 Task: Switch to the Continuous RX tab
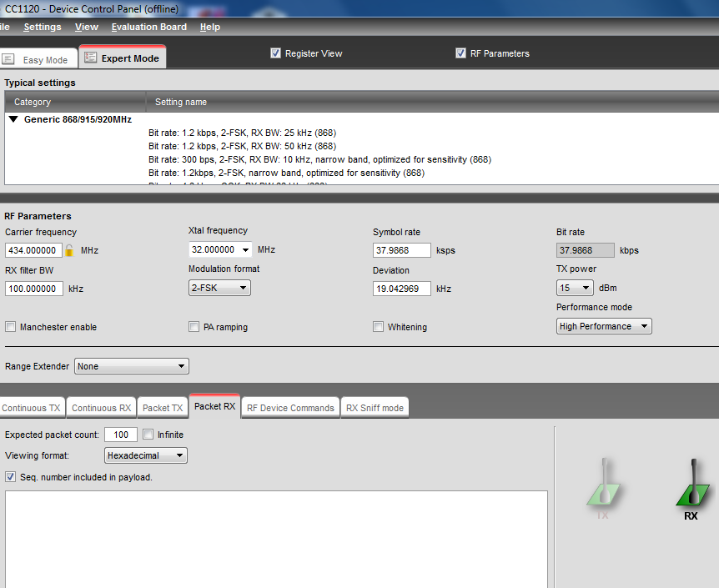tap(101, 408)
